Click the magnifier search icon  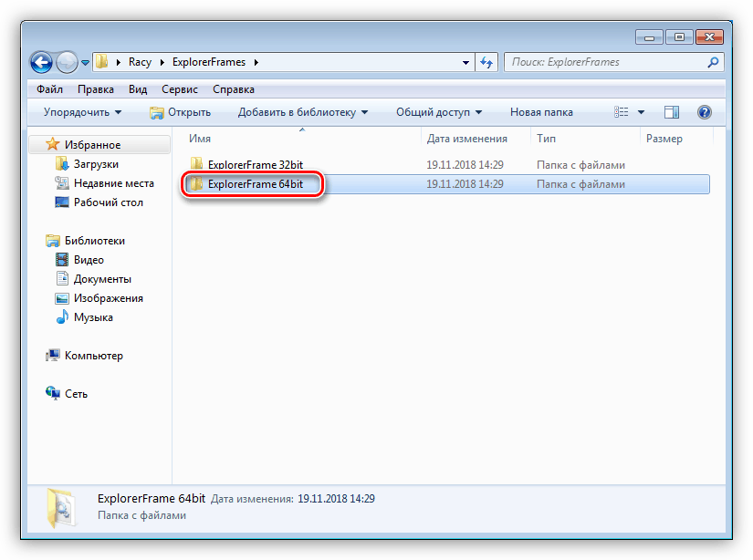[x=713, y=62]
